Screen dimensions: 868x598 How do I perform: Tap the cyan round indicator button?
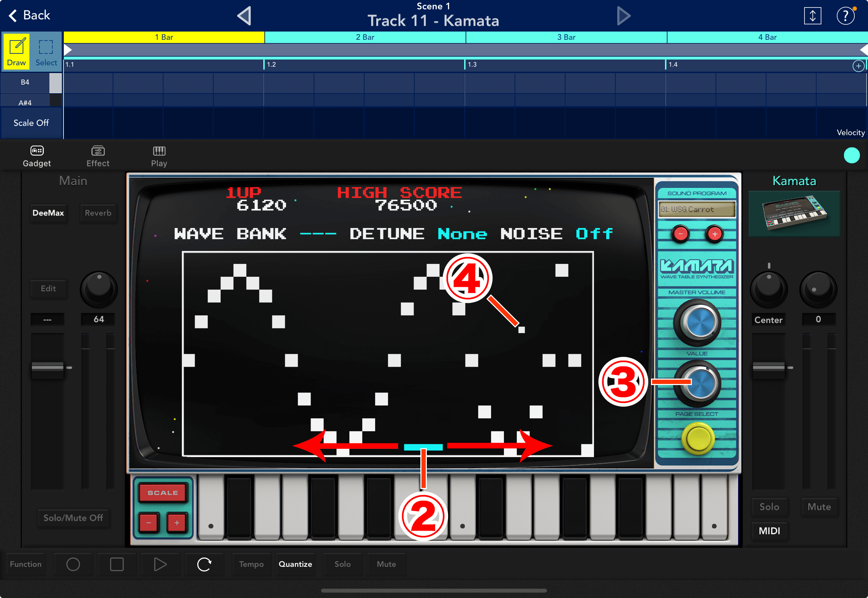point(852,156)
